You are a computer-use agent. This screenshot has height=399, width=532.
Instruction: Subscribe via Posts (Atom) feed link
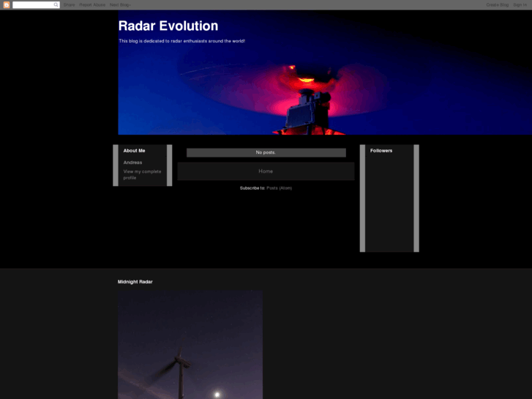[x=279, y=188]
